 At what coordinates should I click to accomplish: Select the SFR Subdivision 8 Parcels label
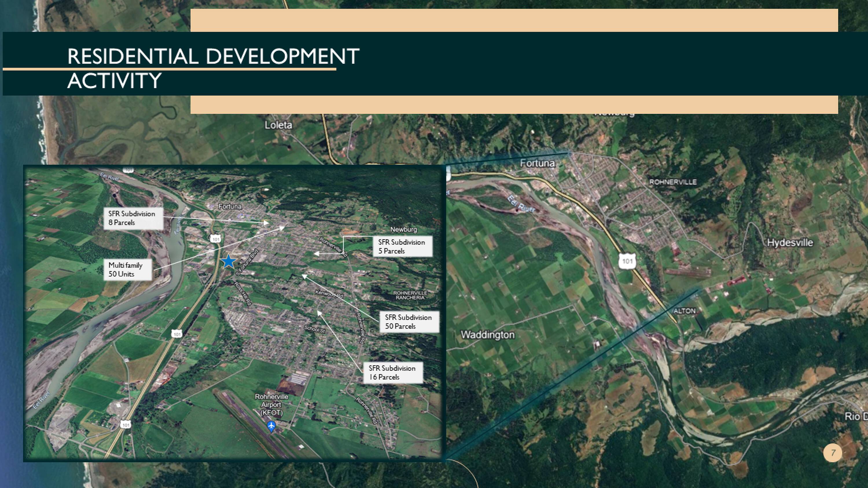[x=133, y=218]
